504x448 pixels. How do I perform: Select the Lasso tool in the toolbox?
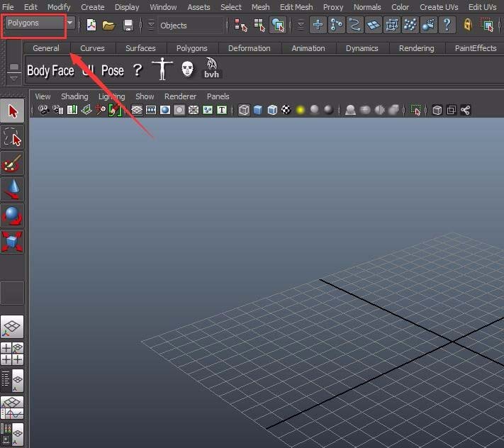12,138
